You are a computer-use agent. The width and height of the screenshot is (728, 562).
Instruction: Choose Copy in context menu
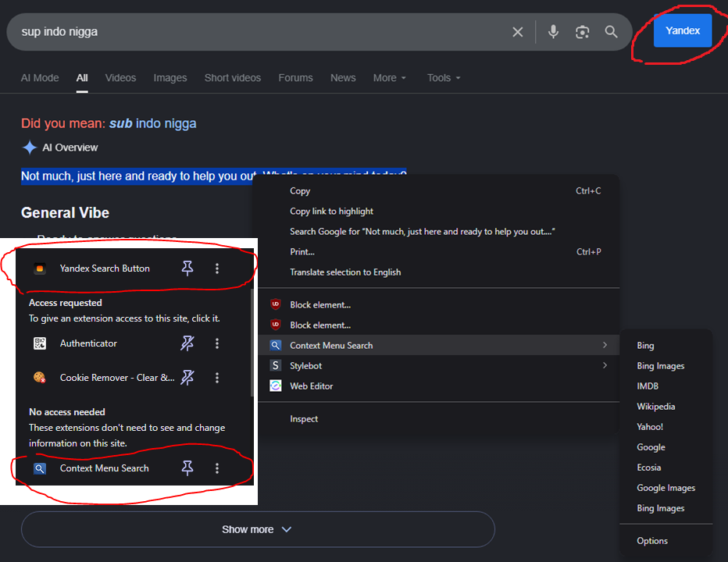pyautogui.click(x=437, y=190)
